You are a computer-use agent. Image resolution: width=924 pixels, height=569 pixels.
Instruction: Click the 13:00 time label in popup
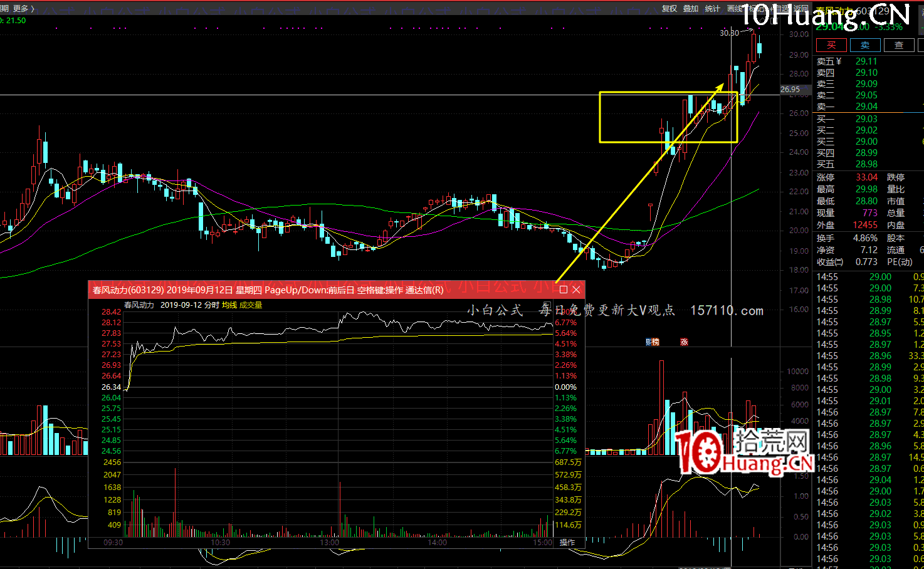(x=329, y=543)
